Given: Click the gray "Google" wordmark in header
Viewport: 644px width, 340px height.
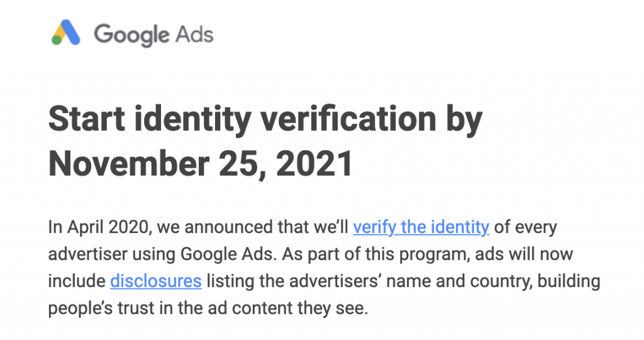Looking at the screenshot, I should tap(131, 35).
